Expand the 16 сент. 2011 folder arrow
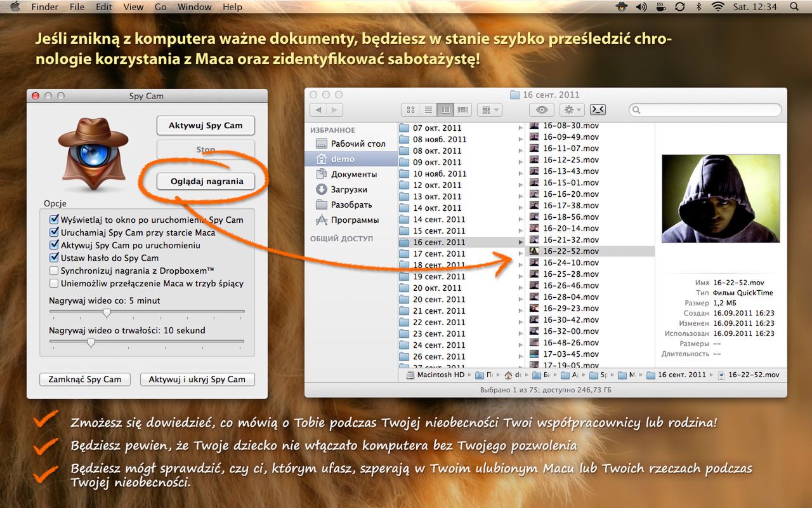Image resolution: width=812 pixels, height=508 pixels. pos(521,243)
